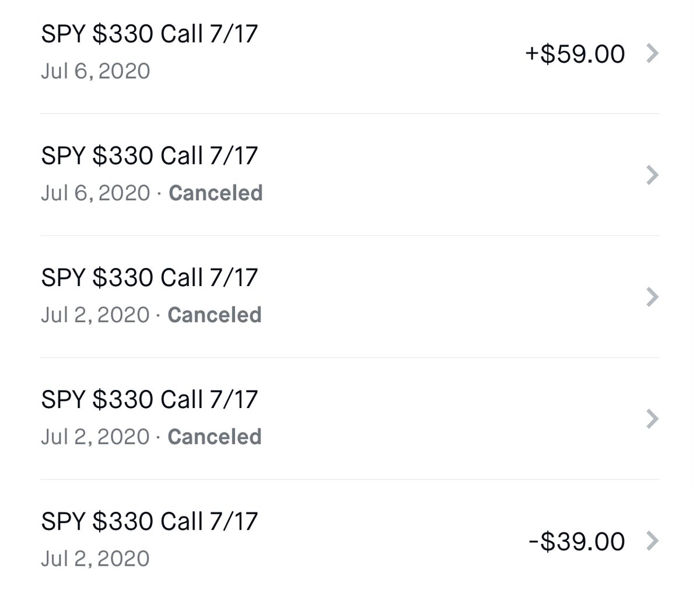Open SPY $330 Call title of Jul 6 Canceled order
Image resolution: width=700 pixels, height=592 pixels.
pos(149,156)
